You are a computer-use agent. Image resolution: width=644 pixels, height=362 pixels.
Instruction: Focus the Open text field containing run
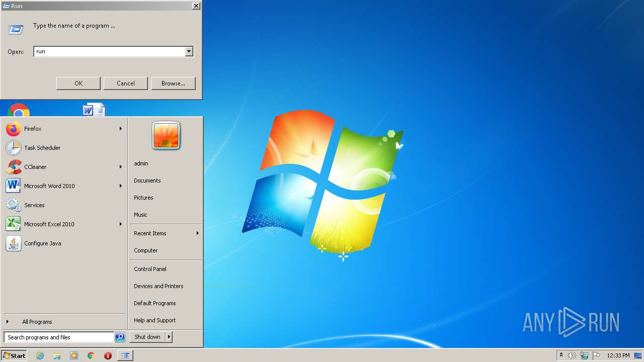point(109,51)
